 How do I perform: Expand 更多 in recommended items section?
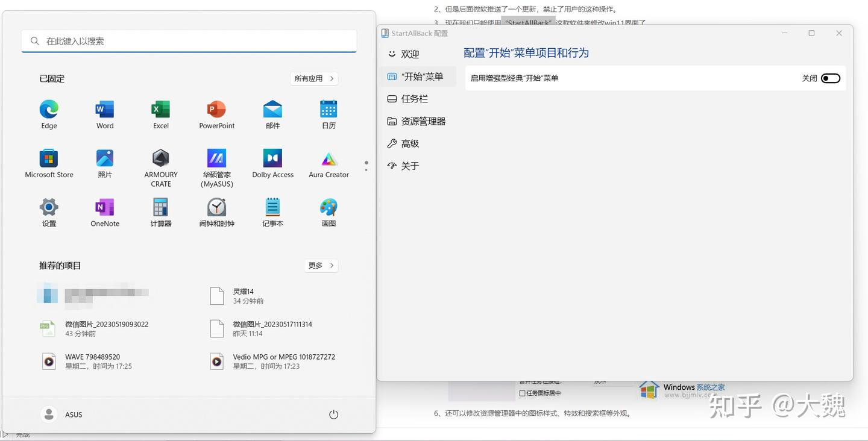[321, 265]
